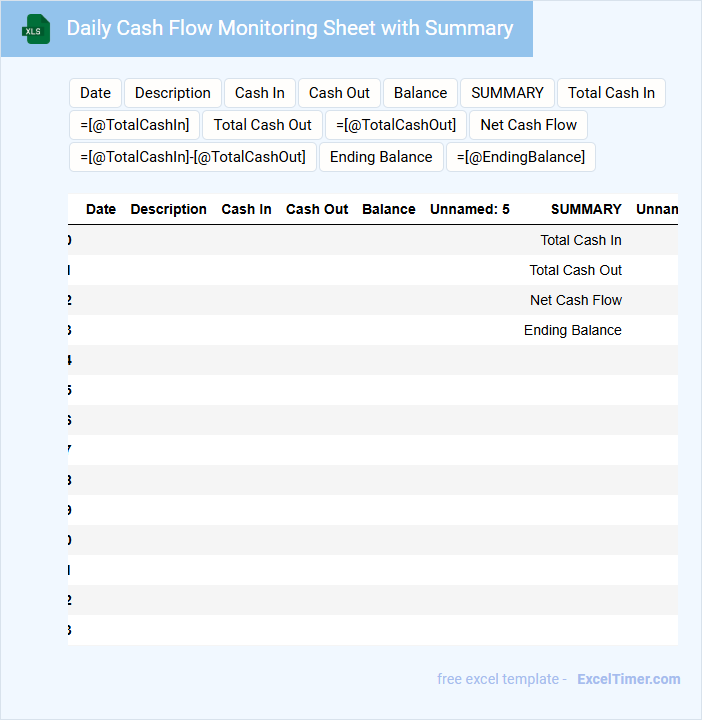Select the Ending Balance tag chip
Screen dimensions: 702x720
click(x=381, y=157)
